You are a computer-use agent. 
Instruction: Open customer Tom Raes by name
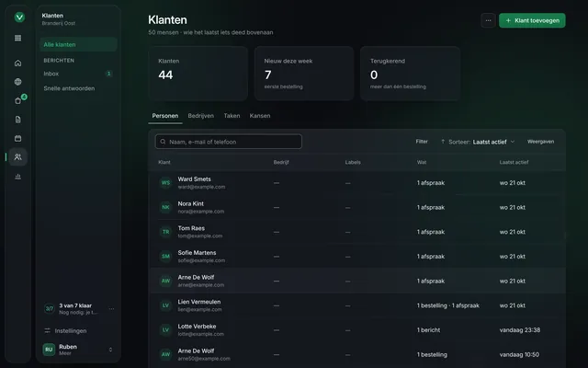[x=191, y=228]
